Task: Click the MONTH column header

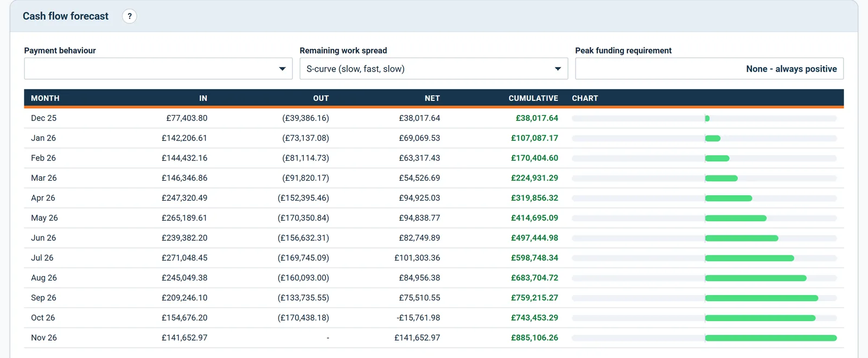Action: tap(45, 98)
